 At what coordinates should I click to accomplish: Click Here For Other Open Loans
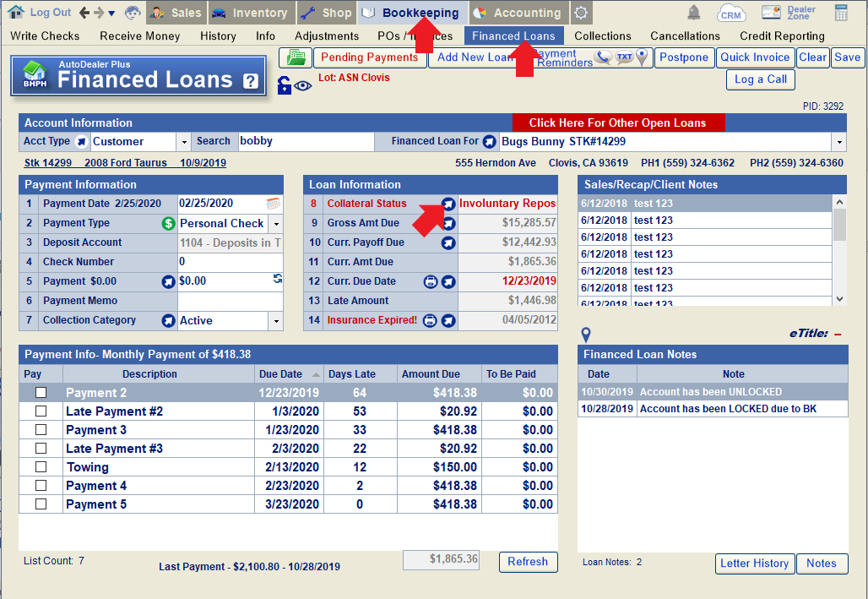click(x=618, y=123)
